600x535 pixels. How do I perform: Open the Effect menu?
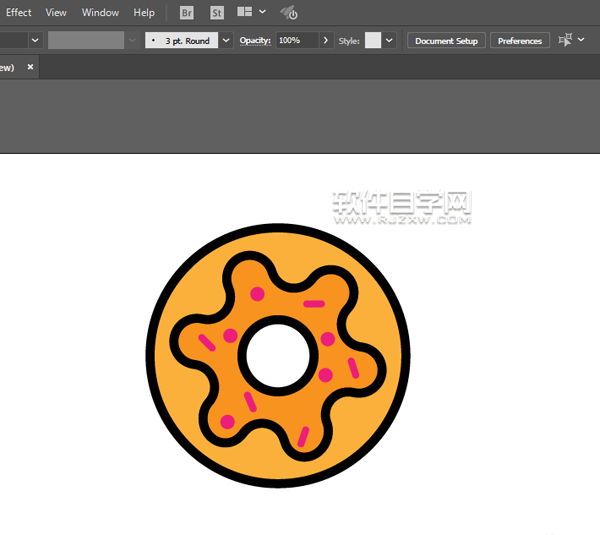[19, 13]
